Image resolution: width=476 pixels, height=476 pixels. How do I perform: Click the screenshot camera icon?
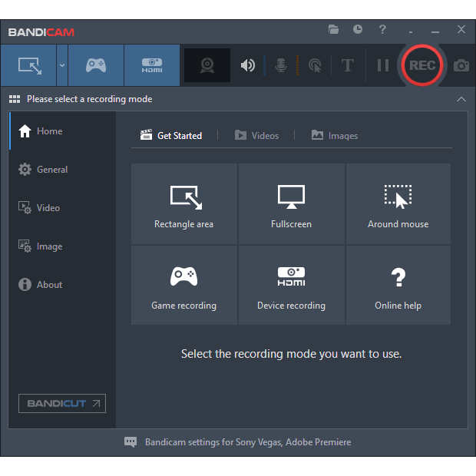(x=461, y=65)
